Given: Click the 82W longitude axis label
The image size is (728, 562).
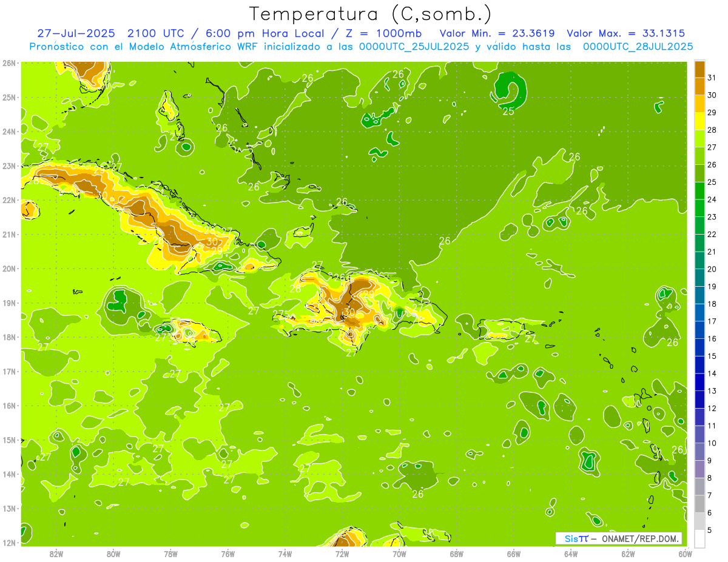Looking at the screenshot, I should point(56,554).
